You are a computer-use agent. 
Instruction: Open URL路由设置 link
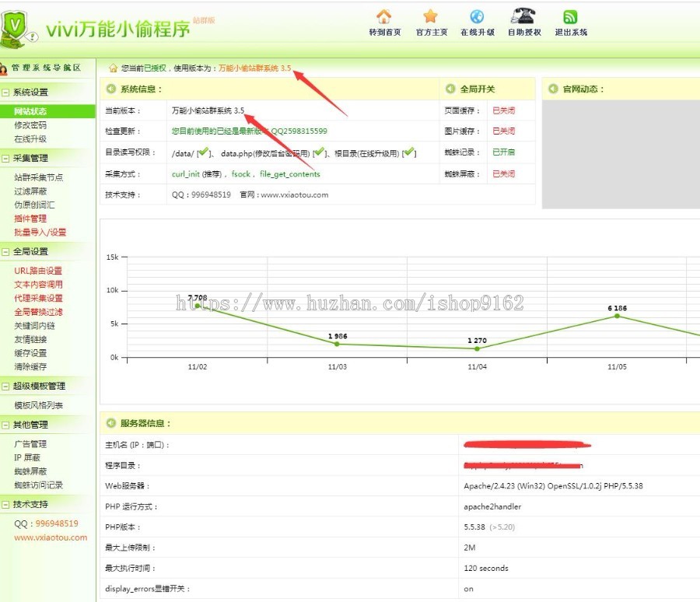pos(38,271)
